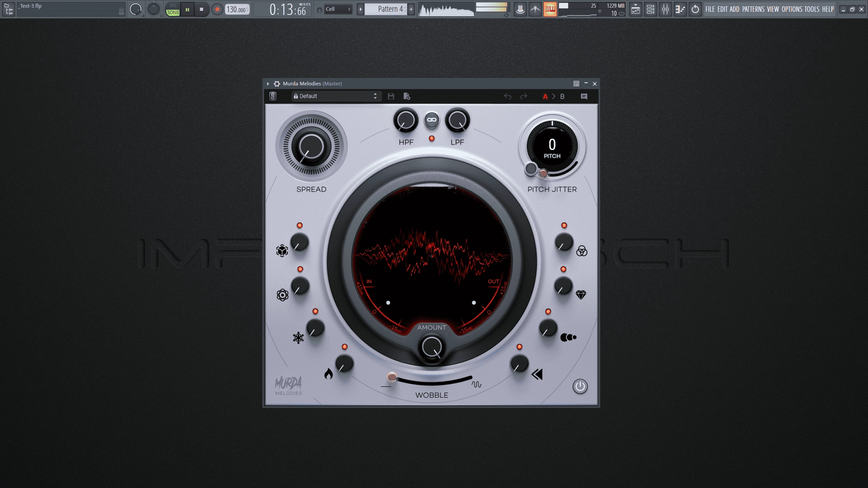The width and height of the screenshot is (868, 488).
Task: Click the AMOUNT knob
Action: pos(432,347)
